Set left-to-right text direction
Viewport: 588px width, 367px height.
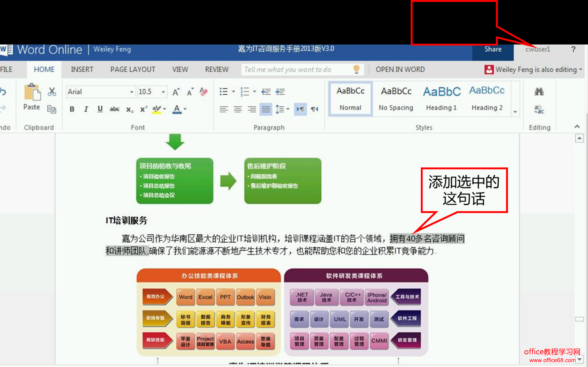pos(300,109)
